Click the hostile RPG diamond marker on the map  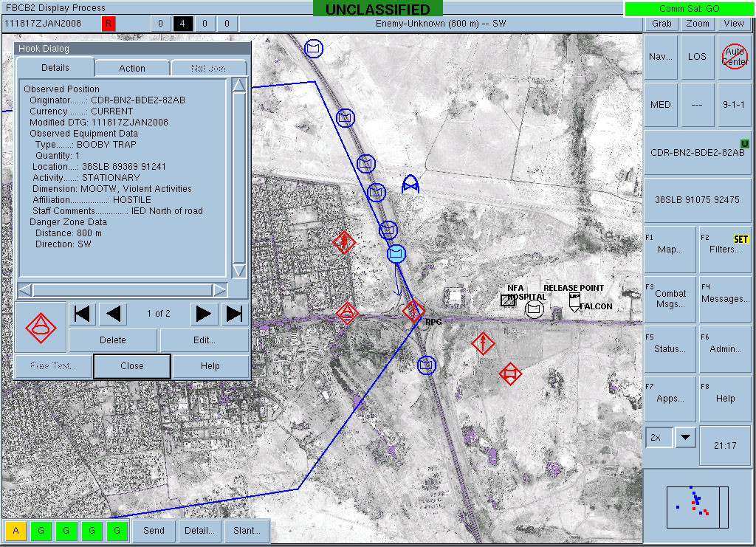413,312
